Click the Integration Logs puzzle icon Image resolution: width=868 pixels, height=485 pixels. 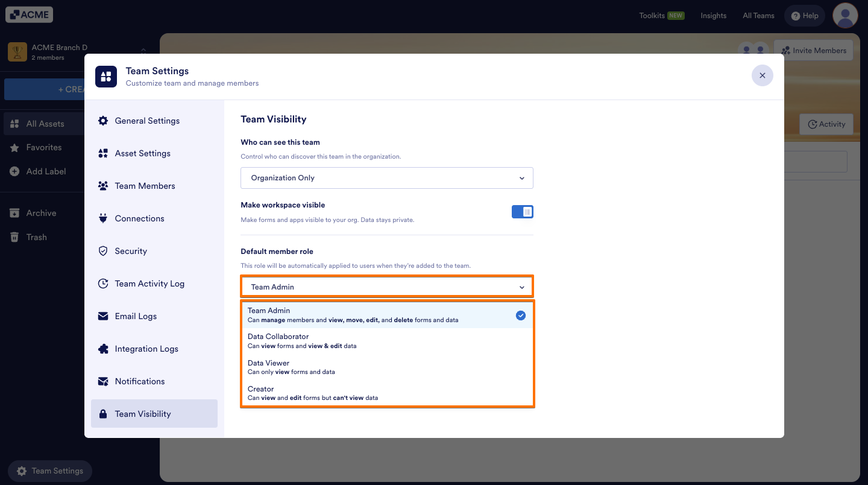[x=103, y=349]
